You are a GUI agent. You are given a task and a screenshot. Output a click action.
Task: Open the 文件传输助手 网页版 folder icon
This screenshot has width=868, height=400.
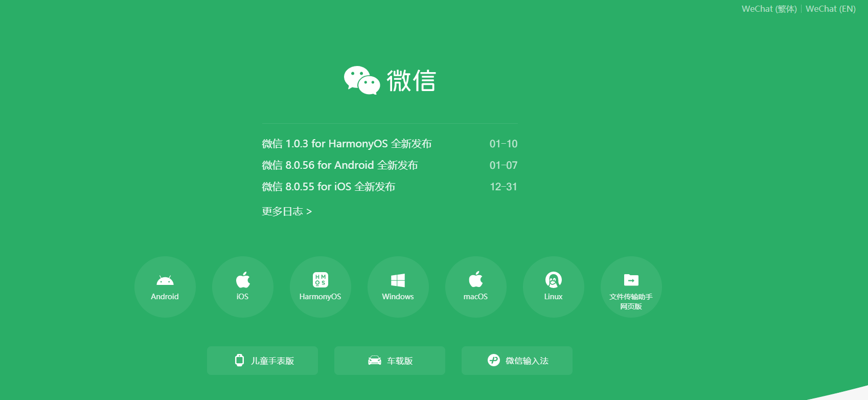pos(631,280)
